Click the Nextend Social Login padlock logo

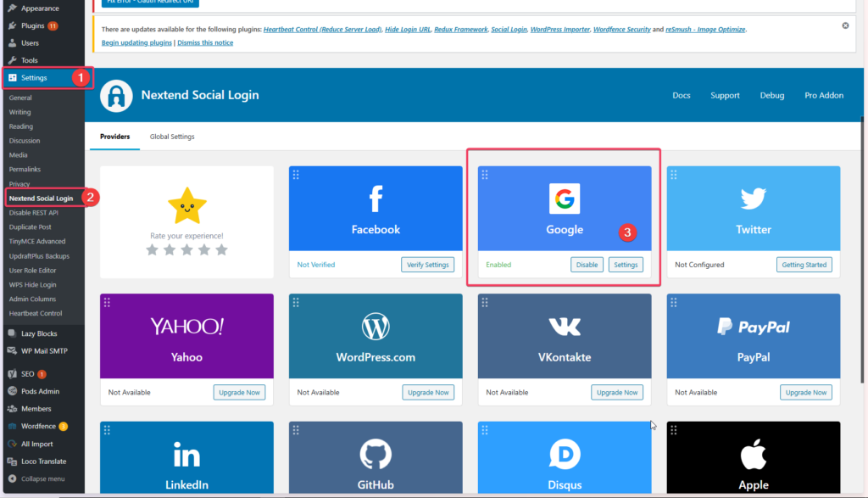click(116, 96)
